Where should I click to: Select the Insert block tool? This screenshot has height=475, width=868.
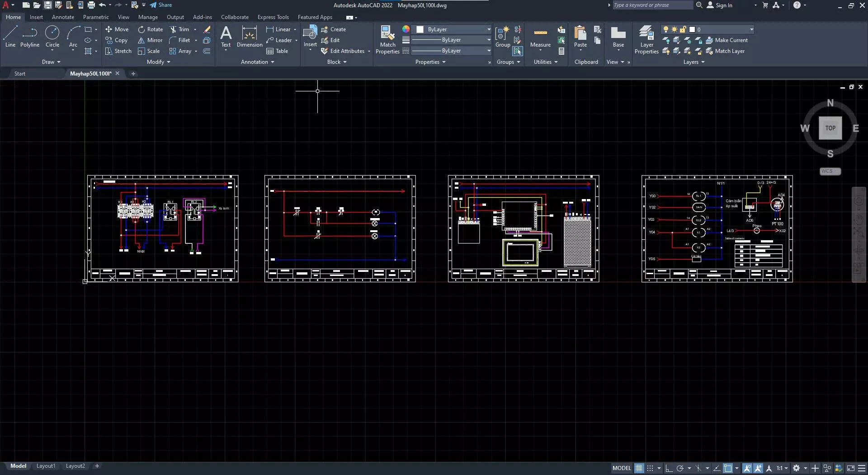coord(310,37)
